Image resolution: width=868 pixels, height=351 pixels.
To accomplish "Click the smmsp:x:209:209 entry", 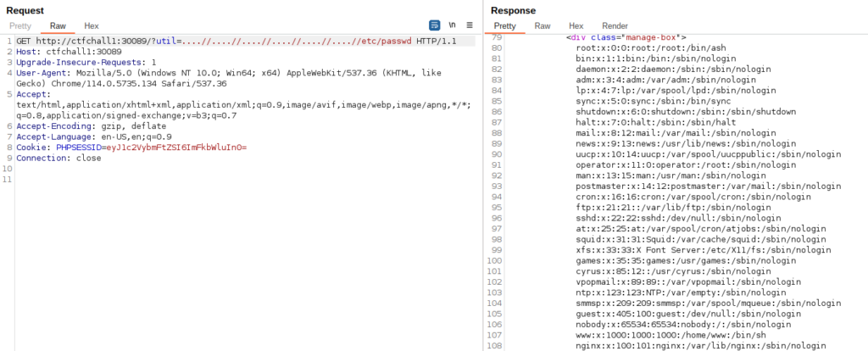I will point(709,303).
